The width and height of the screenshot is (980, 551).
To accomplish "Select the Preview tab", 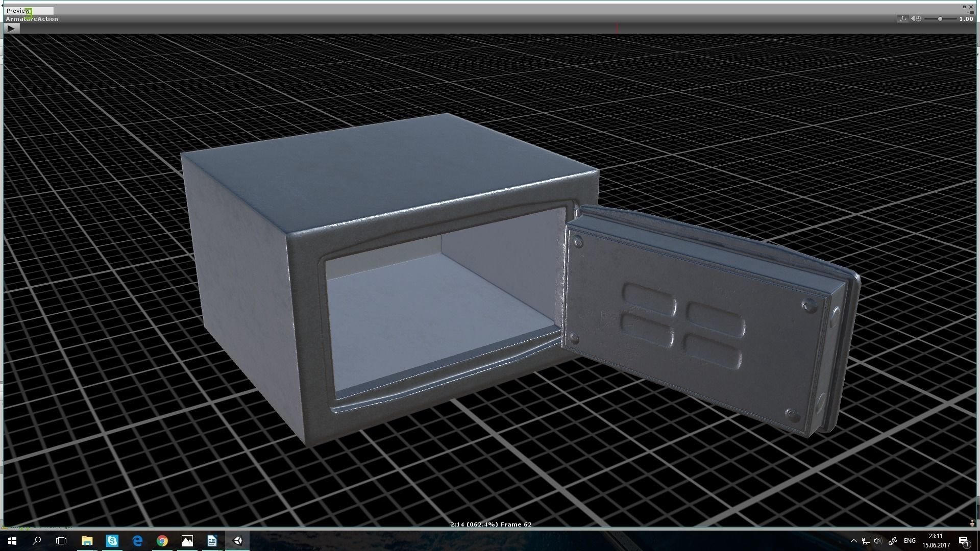I will tap(28, 11).
